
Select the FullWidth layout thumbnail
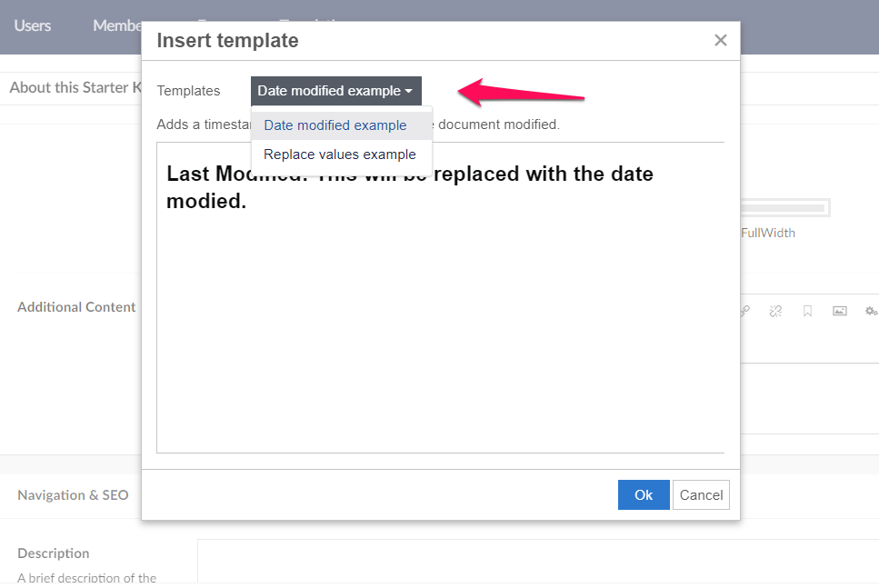(x=784, y=208)
